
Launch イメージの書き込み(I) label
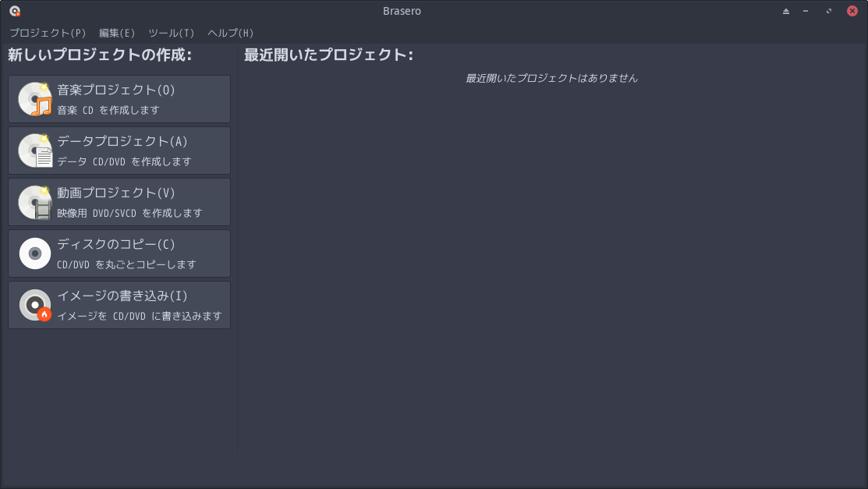(x=122, y=296)
